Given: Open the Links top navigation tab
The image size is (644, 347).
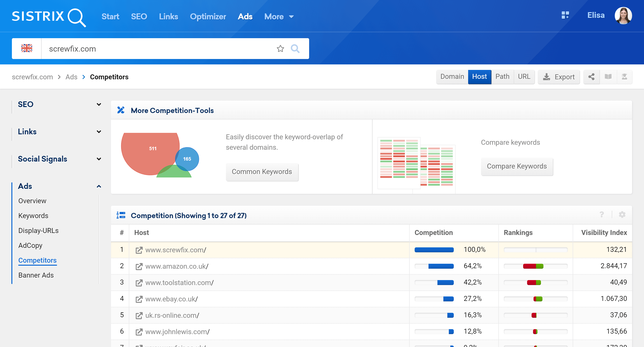Looking at the screenshot, I should [x=168, y=17].
